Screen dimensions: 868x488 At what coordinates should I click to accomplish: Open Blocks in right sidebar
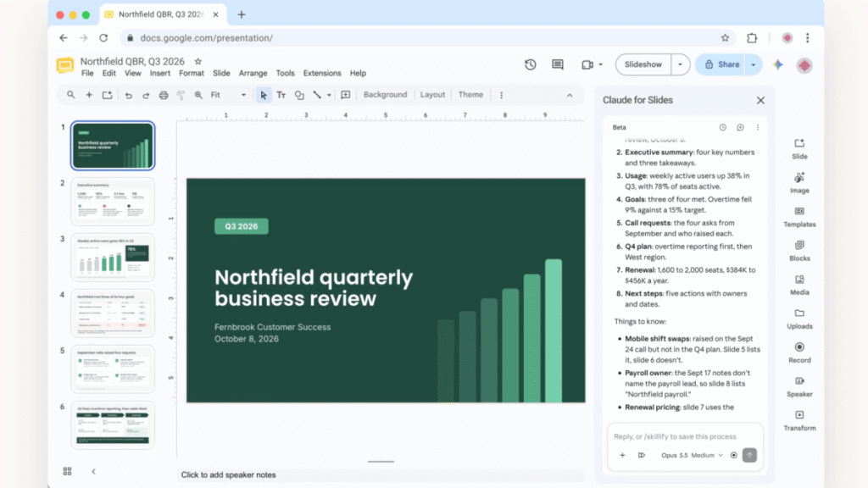click(x=799, y=251)
